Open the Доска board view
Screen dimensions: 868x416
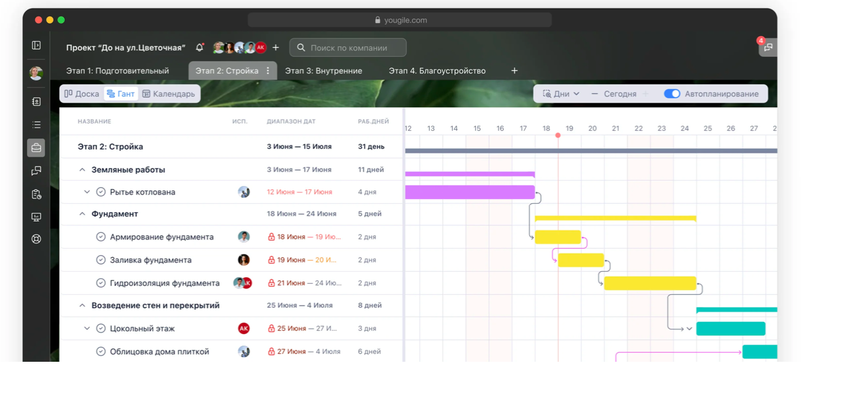tap(82, 94)
